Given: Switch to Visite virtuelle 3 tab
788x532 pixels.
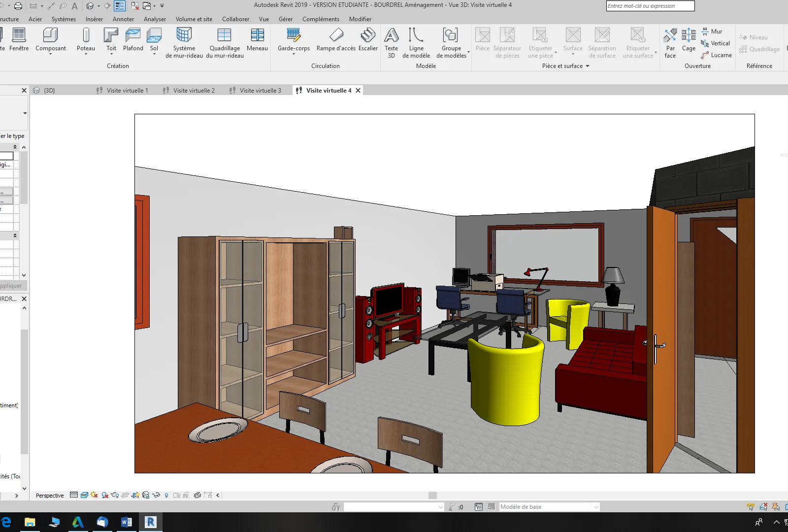Looking at the screenshot, I should (260, 91).
